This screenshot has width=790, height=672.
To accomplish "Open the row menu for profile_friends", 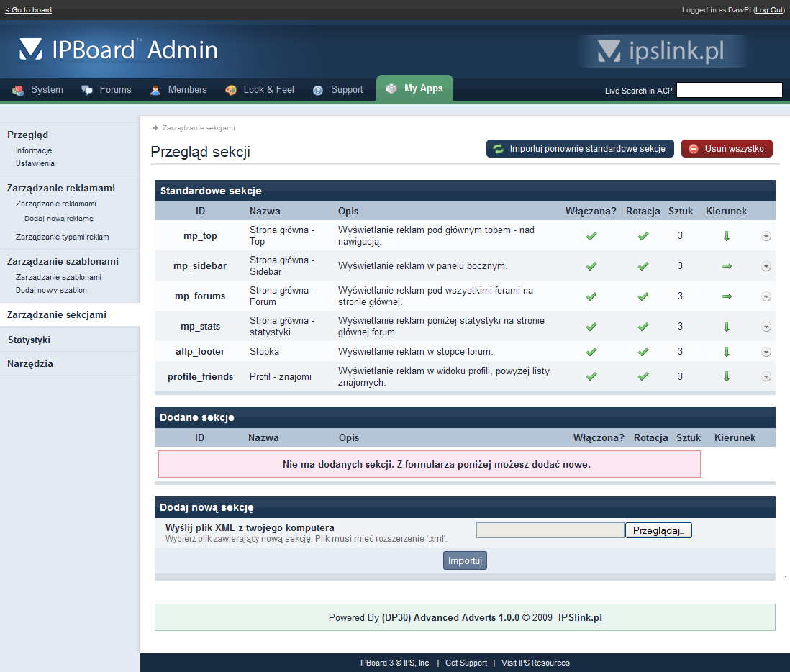I will (766, 376).
